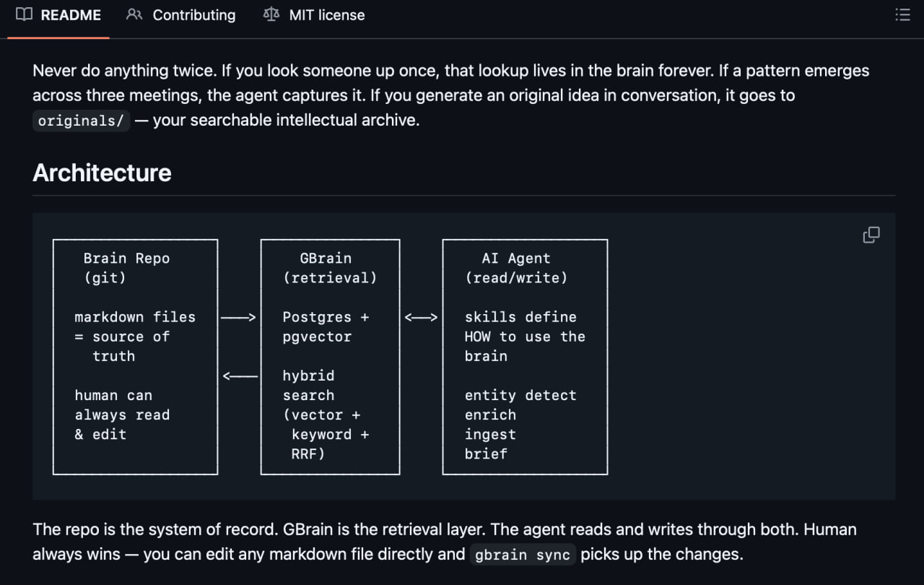Viewport: 924px width, 585px height.
Task: Click the double-headed arrow before AI Agent box
Action: tap(421, 317)
